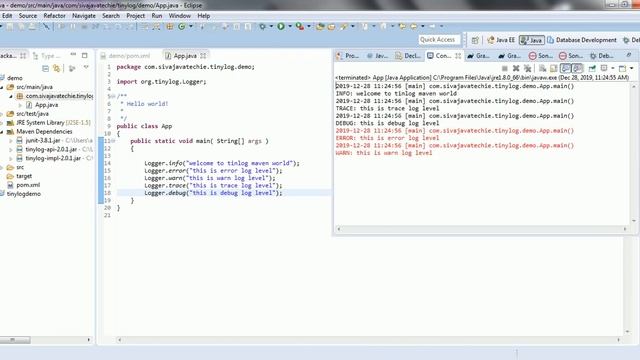Toggle Scroll Lock in Console
The image size is (640, 360).
click(x=553, y=68)
